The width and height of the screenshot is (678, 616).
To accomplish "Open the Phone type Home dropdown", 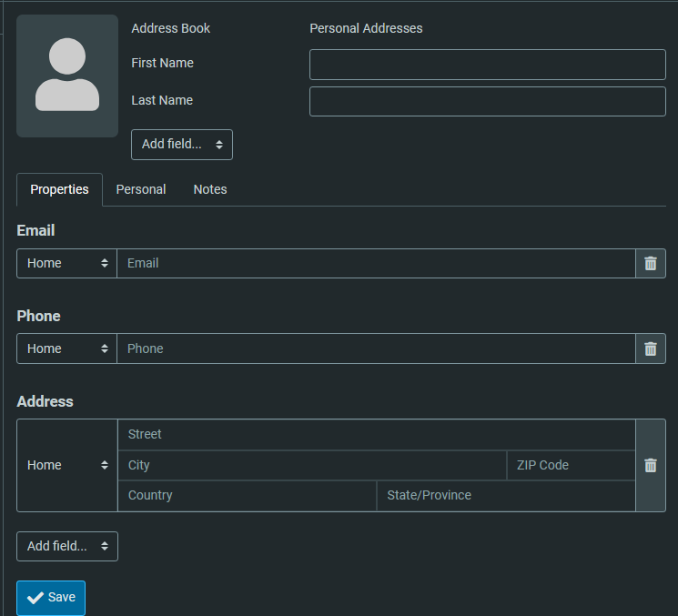I will (67, 348).
